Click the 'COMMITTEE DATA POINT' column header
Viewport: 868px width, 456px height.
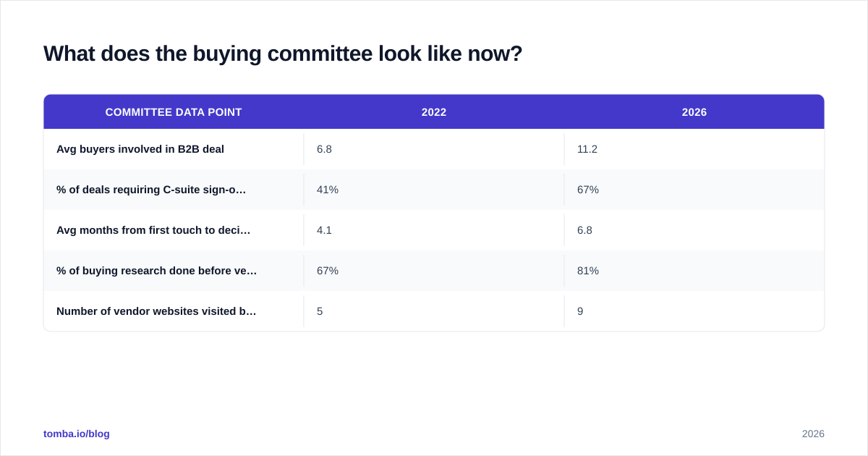pos(174,112)
